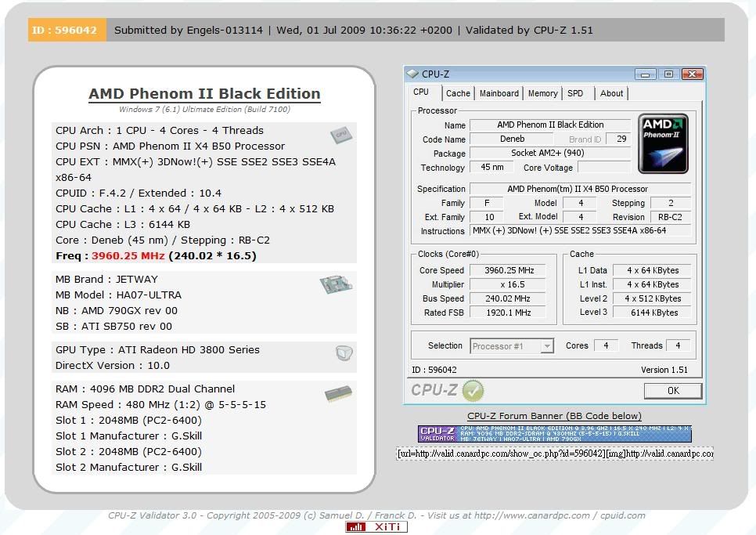Click the Specification field value
This screenshot has height=535, width=756.
tap(581, 189)
